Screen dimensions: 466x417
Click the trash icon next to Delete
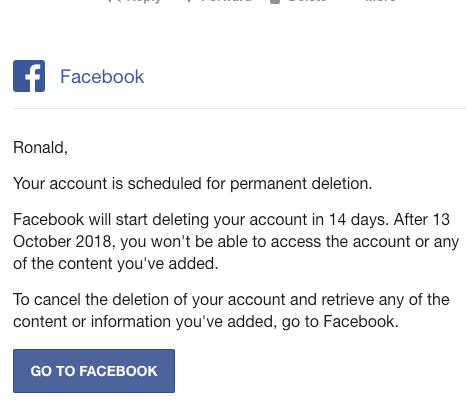pos(275,1)
